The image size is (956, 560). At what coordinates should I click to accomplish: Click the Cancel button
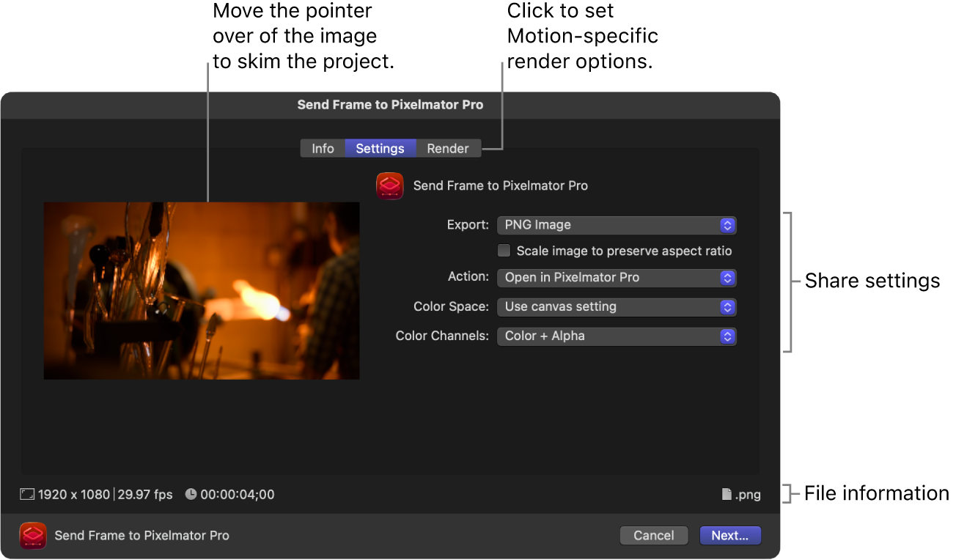click(x=654, y=536)
